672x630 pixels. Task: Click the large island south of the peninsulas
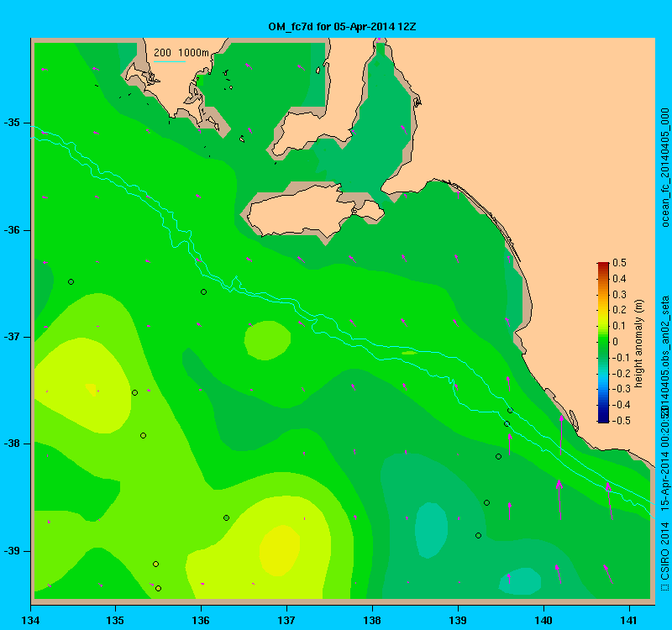(x=315, y=213)
